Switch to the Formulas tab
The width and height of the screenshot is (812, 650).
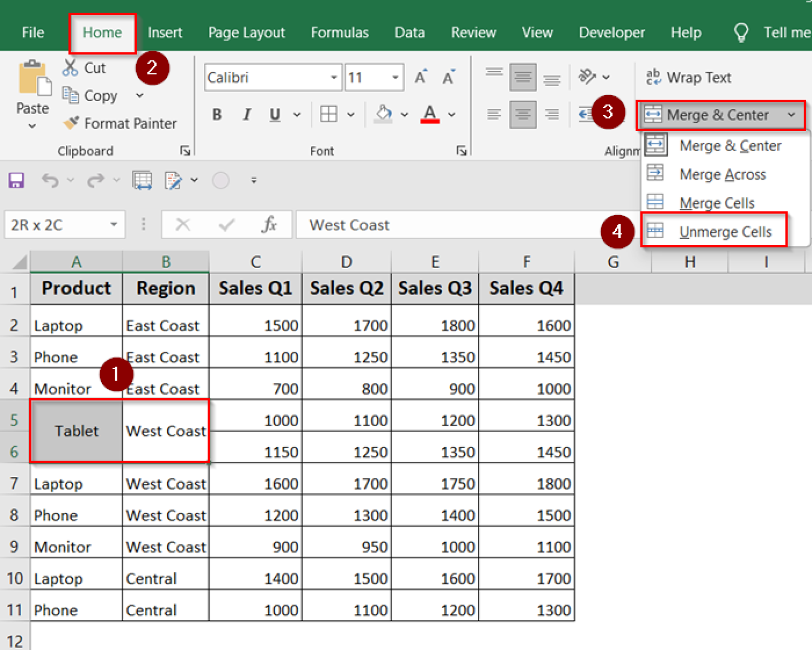coord(339,32)
